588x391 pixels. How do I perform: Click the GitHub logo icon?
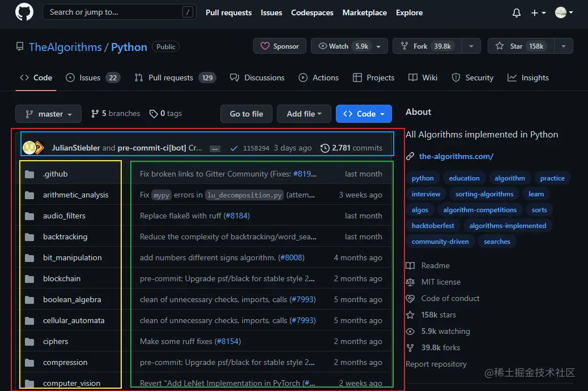[24, 12]
